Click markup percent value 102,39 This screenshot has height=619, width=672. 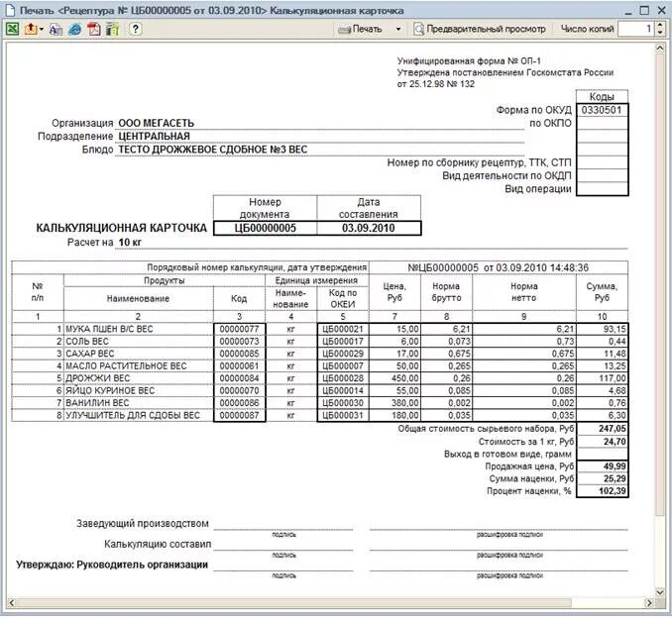603,491
